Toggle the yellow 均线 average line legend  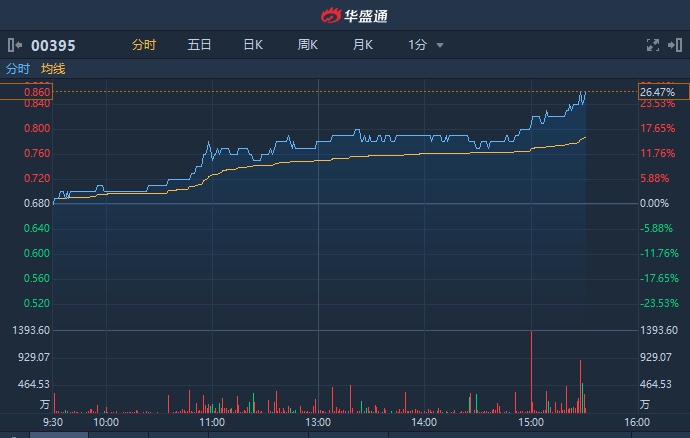tap(53, 69)
